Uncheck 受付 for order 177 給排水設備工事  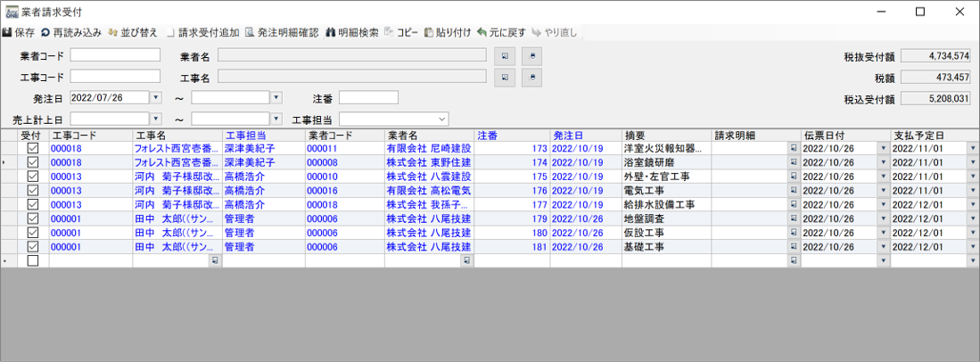(33, 205)
